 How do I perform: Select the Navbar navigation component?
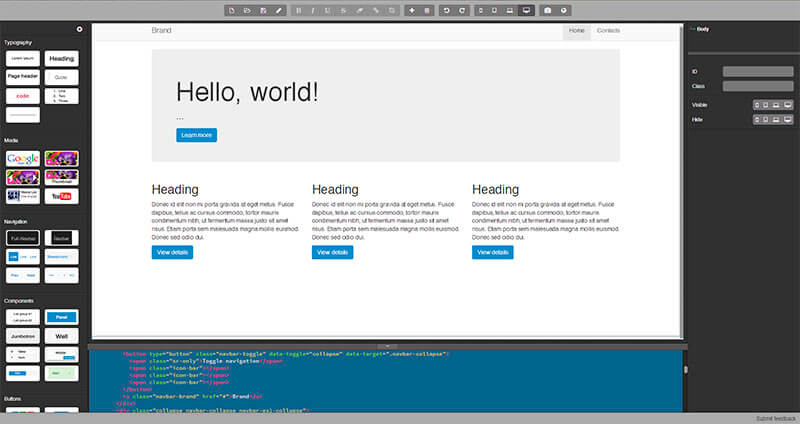61,238
